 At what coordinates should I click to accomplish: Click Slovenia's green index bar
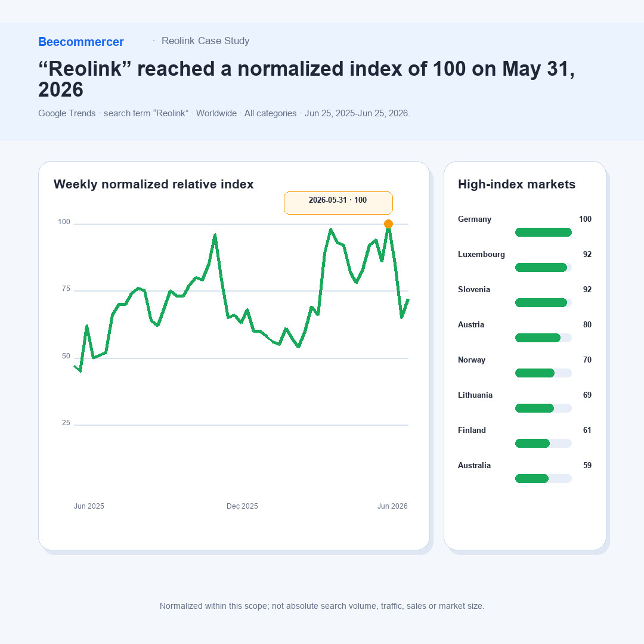(541, 303)
